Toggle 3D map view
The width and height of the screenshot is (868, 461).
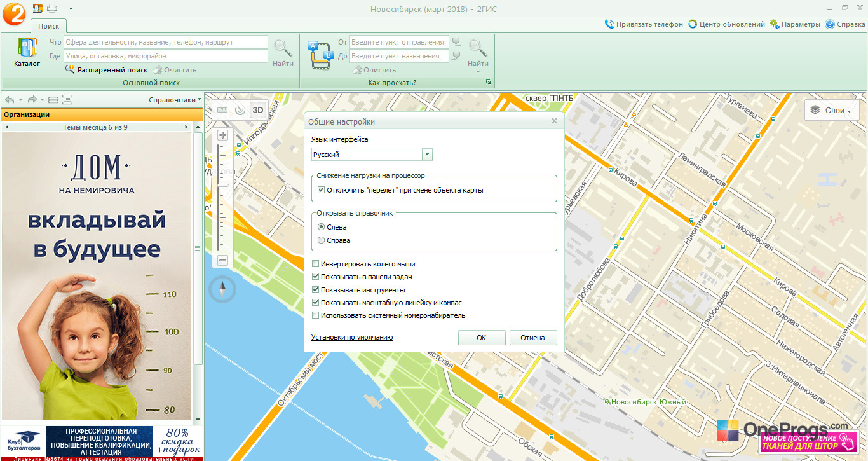(257, 109)
